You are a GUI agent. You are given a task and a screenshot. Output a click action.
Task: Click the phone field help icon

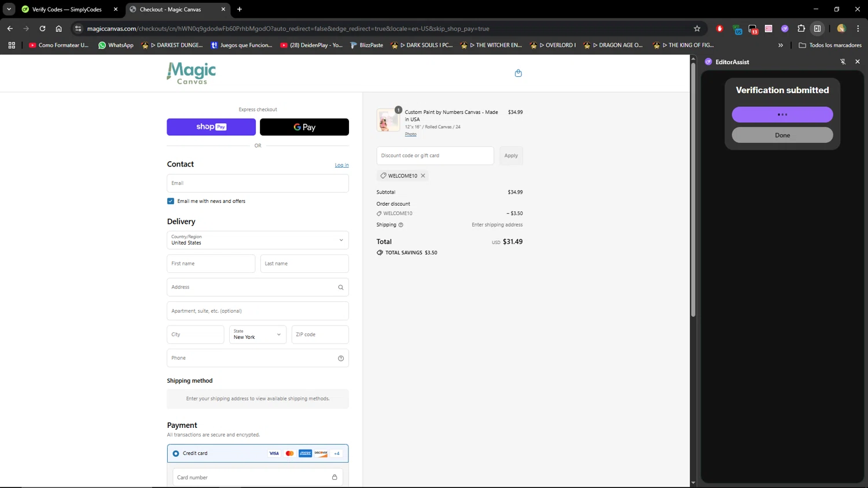pos(341,358)
